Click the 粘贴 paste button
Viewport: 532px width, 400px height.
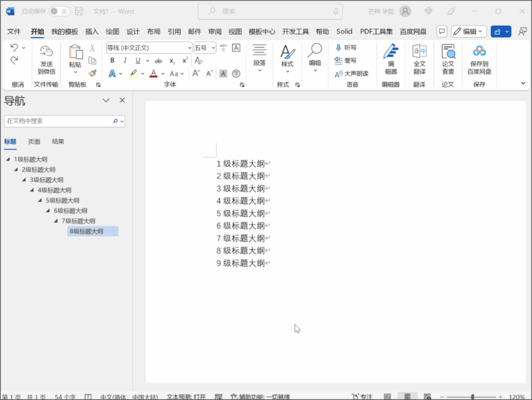point(75,58)
